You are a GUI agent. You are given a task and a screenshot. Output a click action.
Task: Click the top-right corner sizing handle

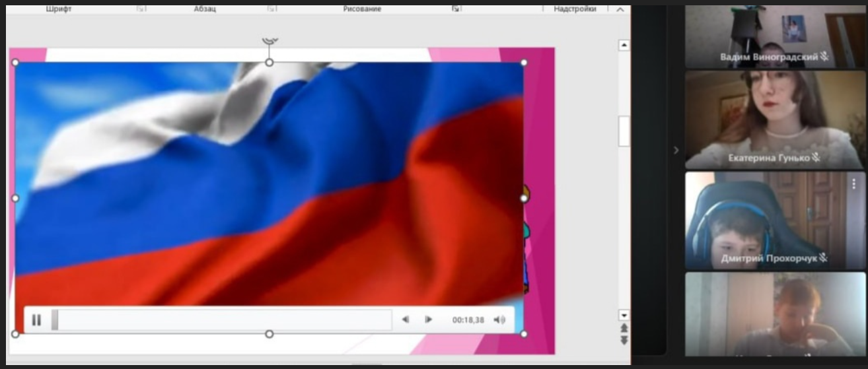(524, 63)
